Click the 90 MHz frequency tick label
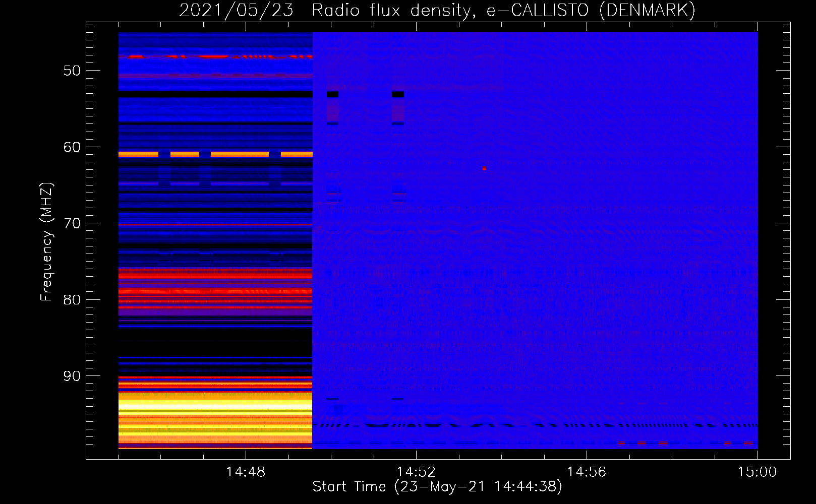 click(72, 376)
